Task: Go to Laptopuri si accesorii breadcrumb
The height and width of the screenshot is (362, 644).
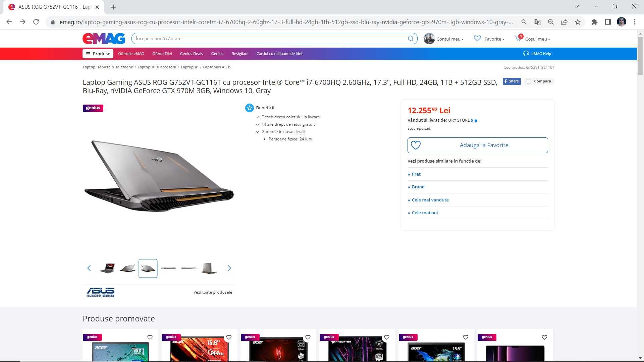Action: (x=157, y=67)
